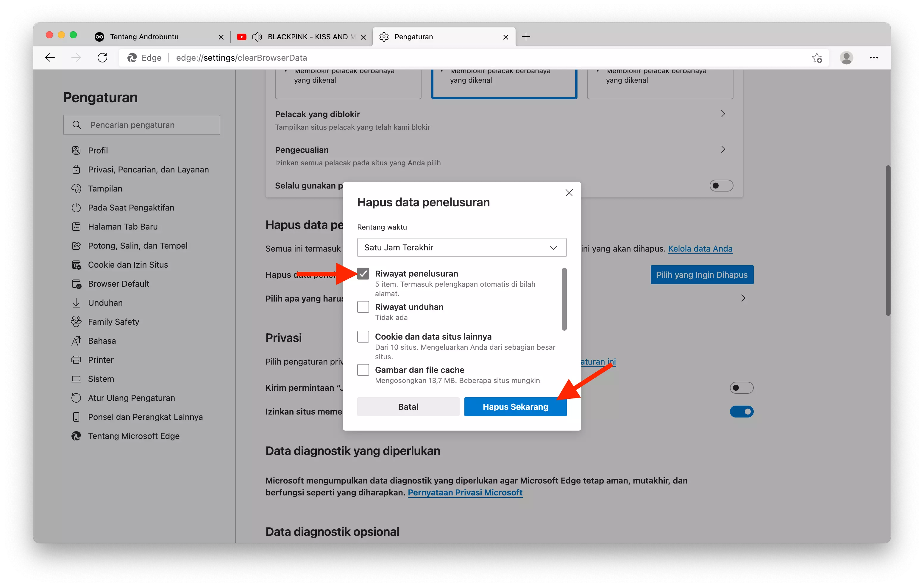
Task: Click the Hapus Sekarang button
Action: (x=515, y=406)
